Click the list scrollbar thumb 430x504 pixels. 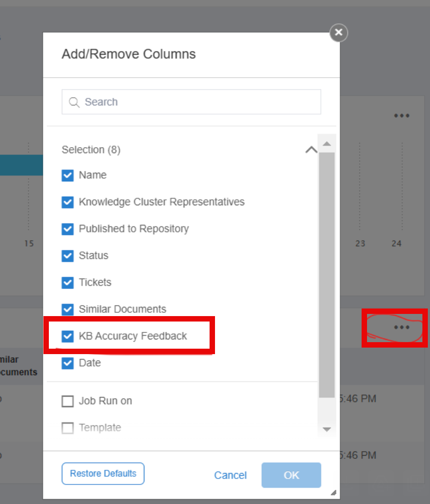pyautogui.click(x=327, y=275)
